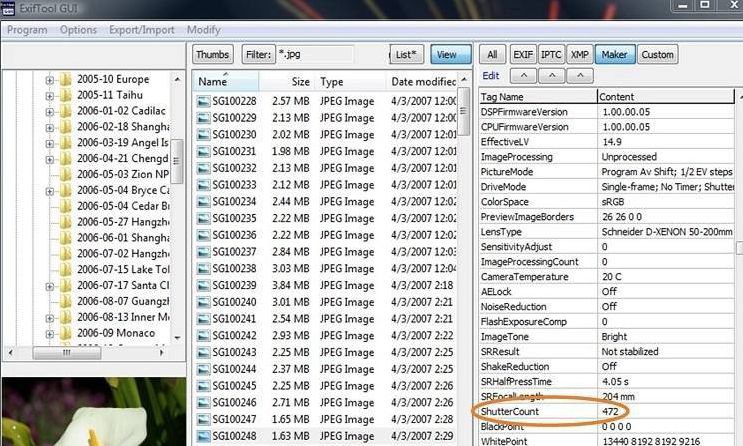Expand the 2006-04-21 Chengdu folder node
Viewport: 743px width, 446px height.
coord(49,159)
